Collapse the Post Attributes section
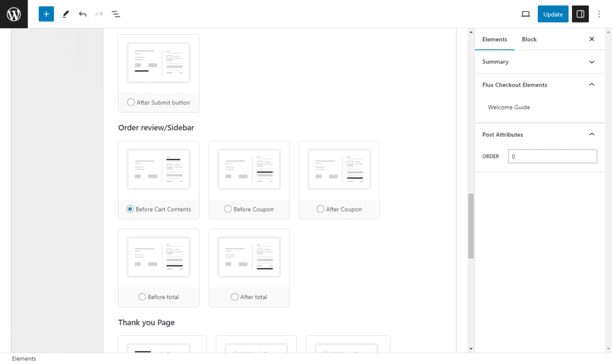This screenshot has width=612, height=364. pyautogui.click(x=592, y=134)
